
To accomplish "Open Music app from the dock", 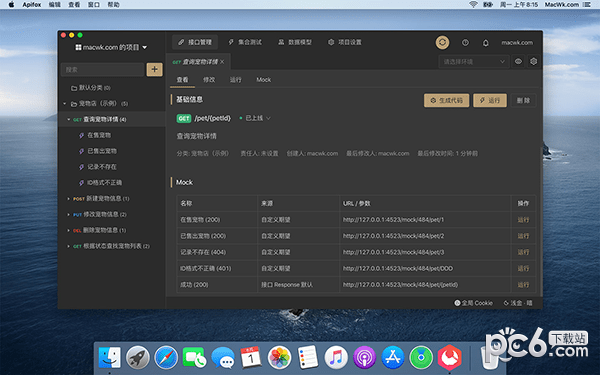I will coord(336,357).
